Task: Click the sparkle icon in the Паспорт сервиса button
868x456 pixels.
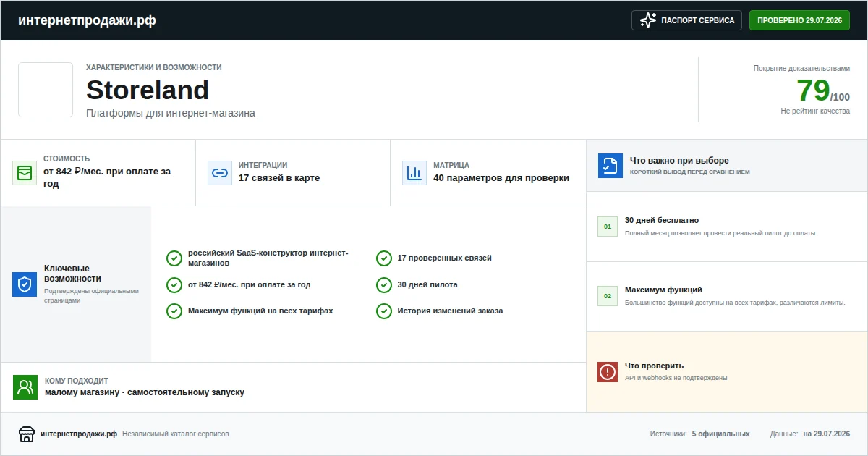Action: tap(648, 20)
